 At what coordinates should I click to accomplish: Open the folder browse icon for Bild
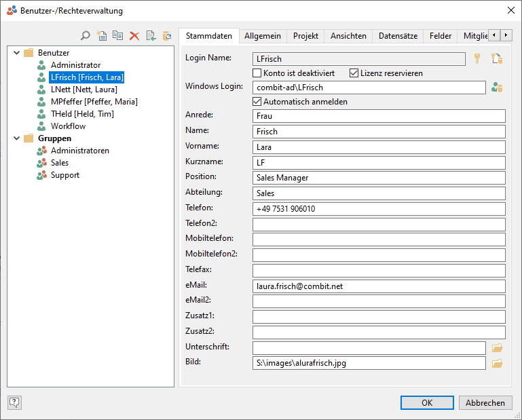[497, 364]
